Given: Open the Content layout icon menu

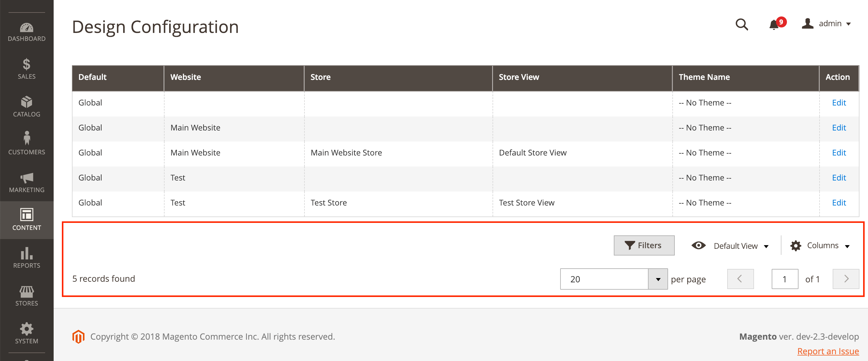Looking at the screenshot, I should (x=27, y=220).
